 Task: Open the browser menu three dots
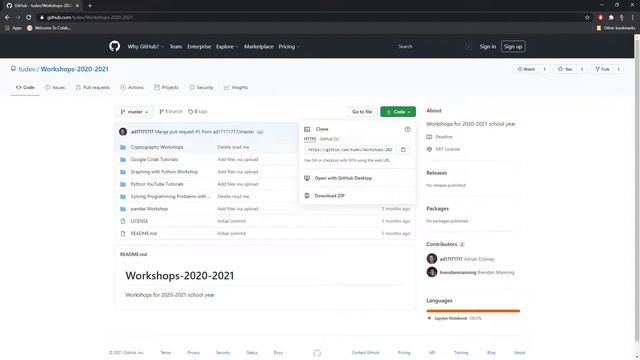(x=633, y=18)
